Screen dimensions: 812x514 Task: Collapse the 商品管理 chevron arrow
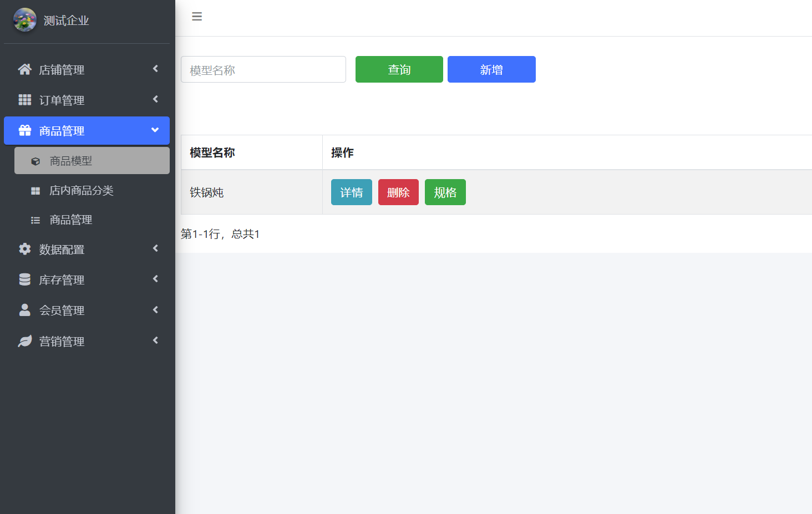coord(155,130)
